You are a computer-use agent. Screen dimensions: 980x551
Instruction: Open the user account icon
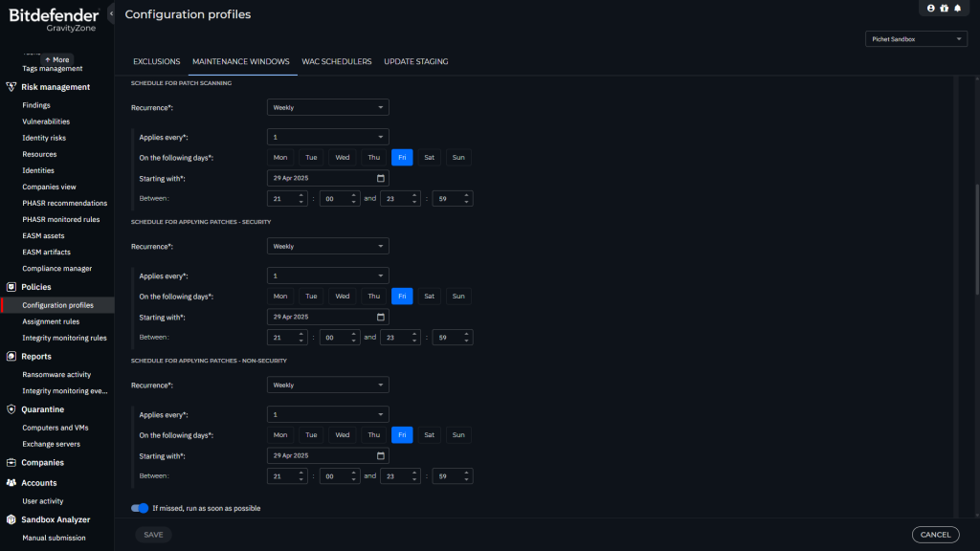click(x=930, y=8)
